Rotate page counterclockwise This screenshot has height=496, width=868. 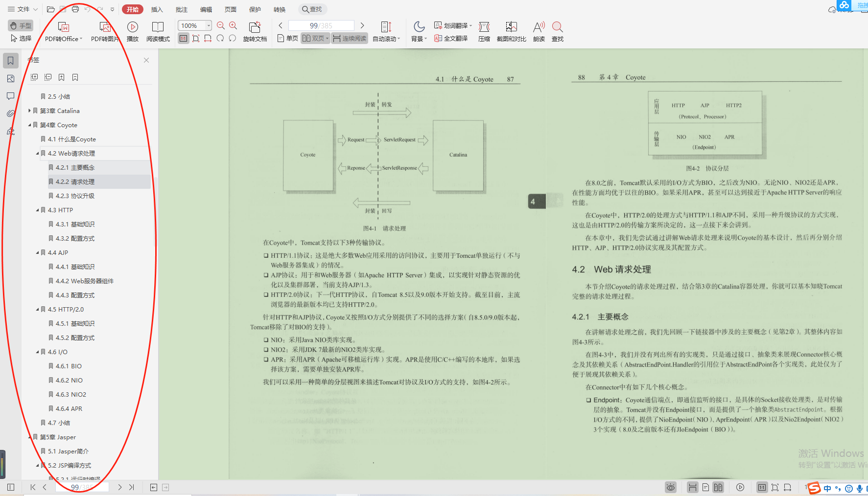pos(220,38)
